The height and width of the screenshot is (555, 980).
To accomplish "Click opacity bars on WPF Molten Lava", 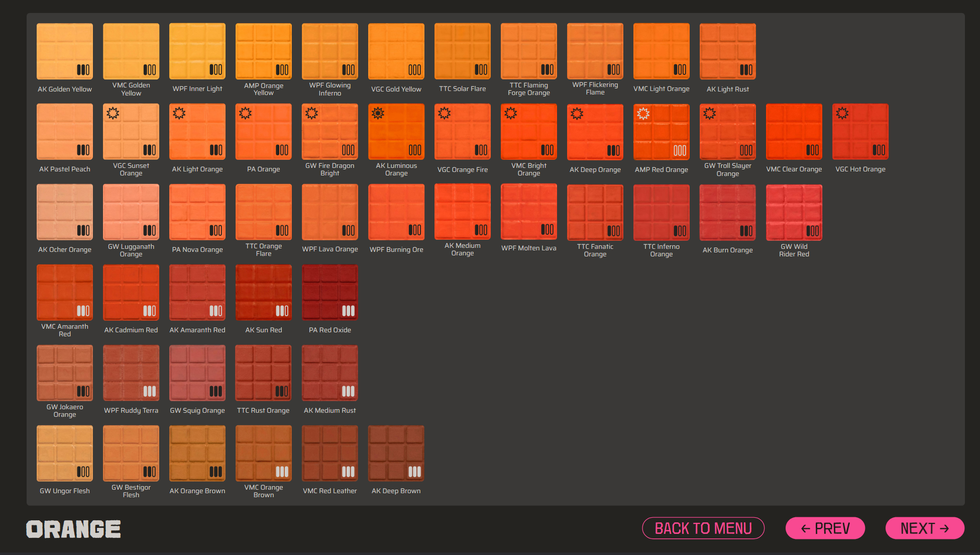I will tap(547, 230).
